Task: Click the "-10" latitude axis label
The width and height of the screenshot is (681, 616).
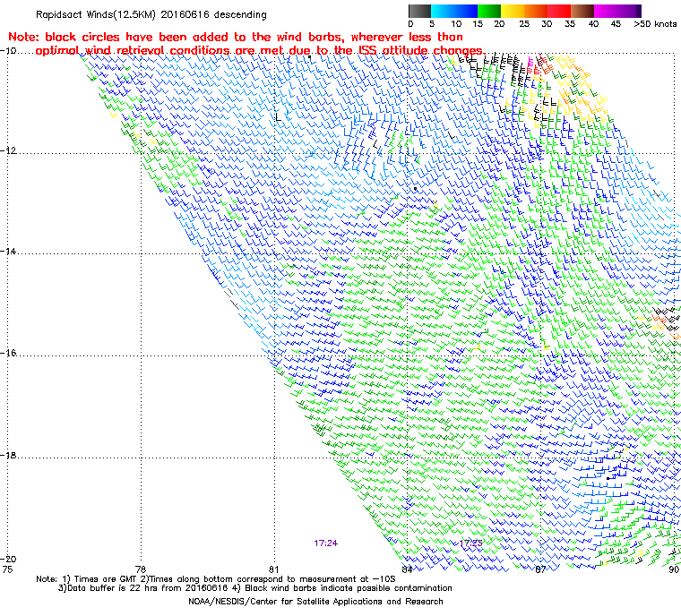Action: pos(8,51)
